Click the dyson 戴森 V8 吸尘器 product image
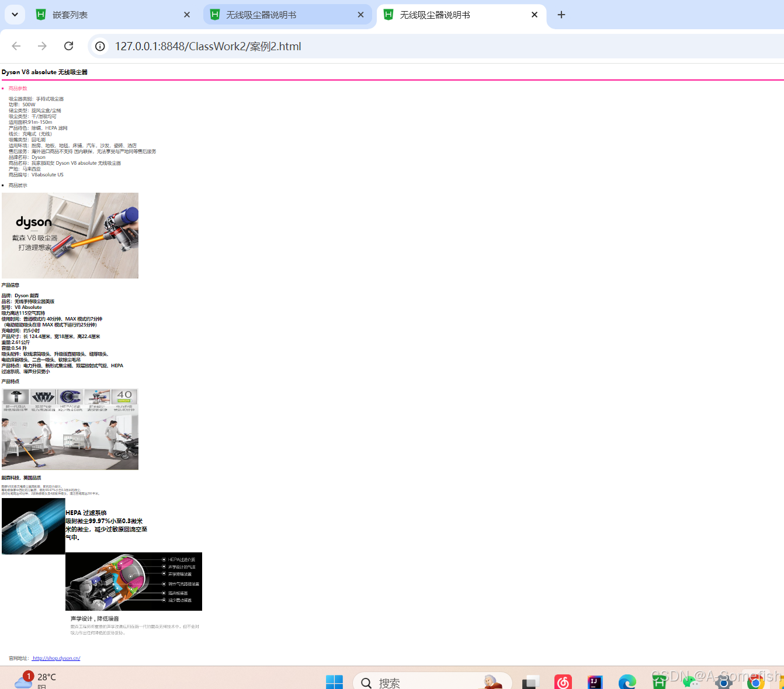 pos(70,235)
